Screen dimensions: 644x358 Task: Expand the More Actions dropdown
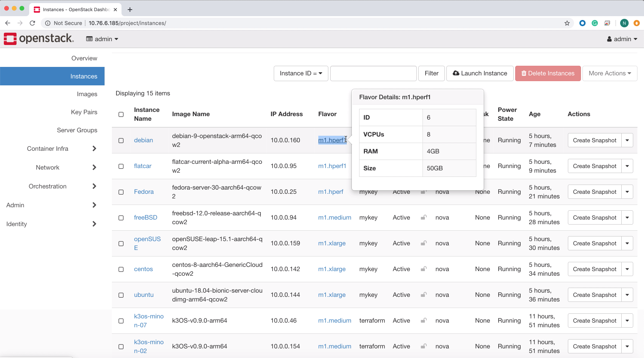[610, 73]
